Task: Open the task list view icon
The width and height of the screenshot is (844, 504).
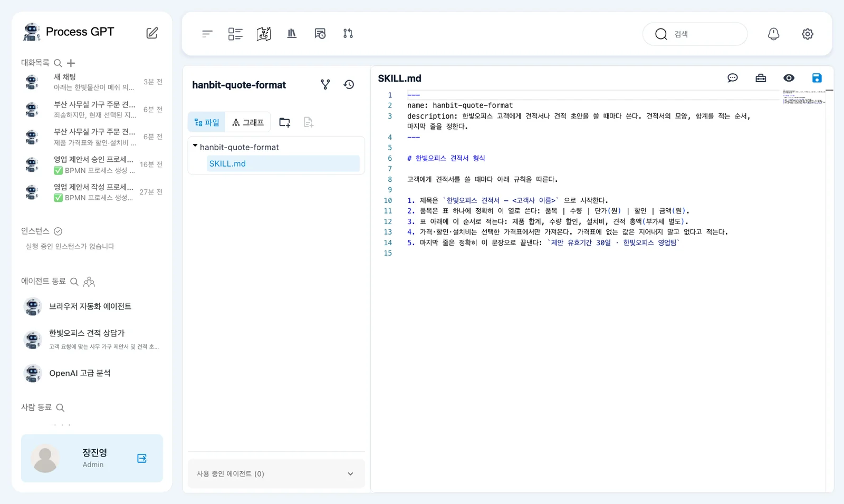Action: coord(235,34)
